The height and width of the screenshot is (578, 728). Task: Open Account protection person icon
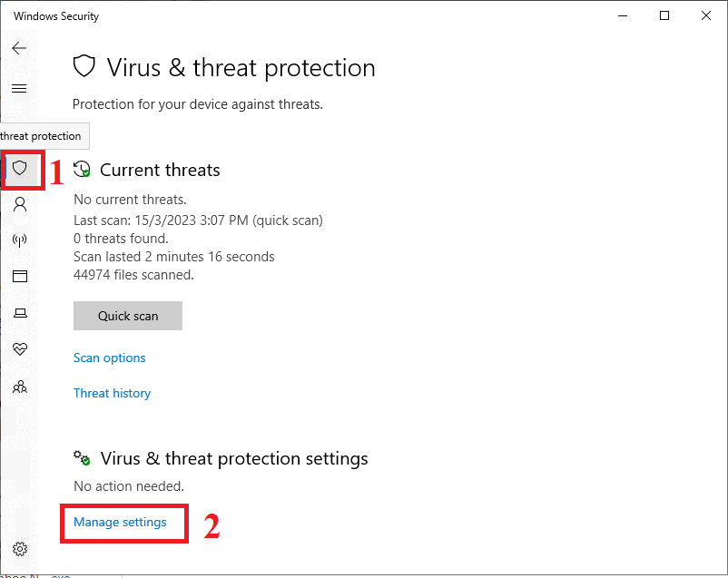tap(19, 204)
